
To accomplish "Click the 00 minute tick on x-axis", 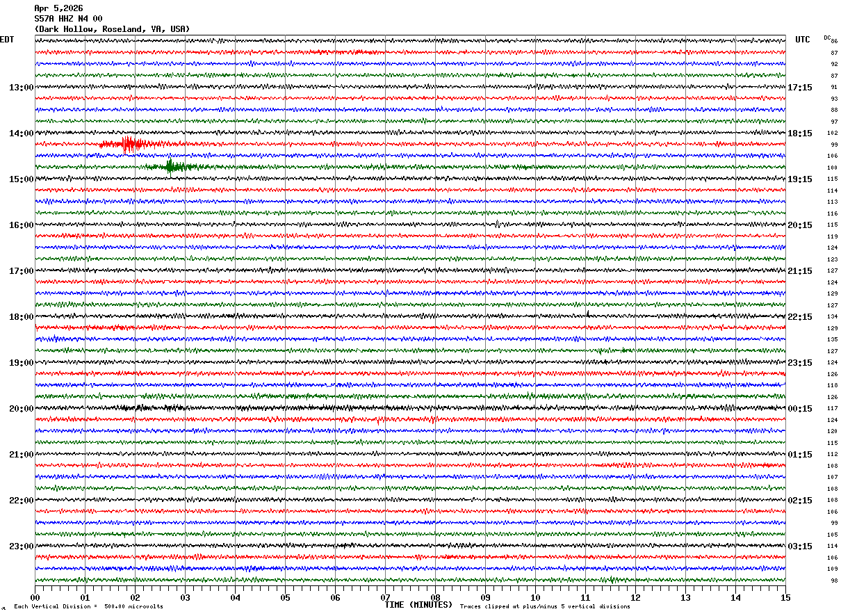I will tap(35, 597).
